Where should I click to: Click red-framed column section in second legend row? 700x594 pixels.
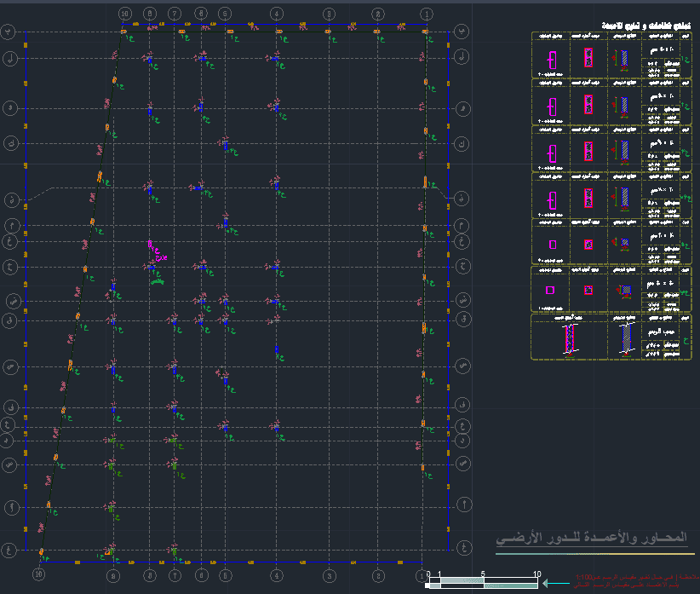click(x=588, y=105)
